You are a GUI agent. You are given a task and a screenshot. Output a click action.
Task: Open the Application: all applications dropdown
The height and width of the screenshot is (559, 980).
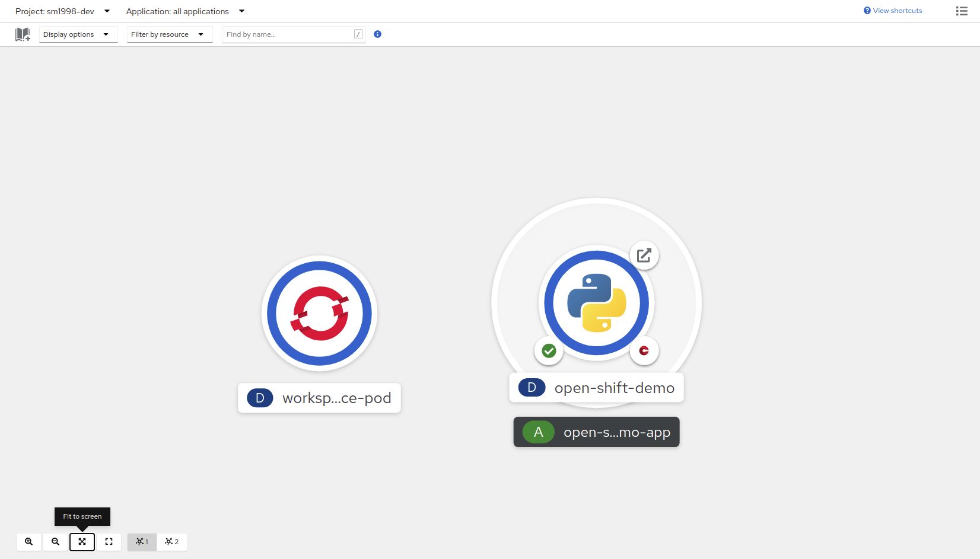coord(186,11)
